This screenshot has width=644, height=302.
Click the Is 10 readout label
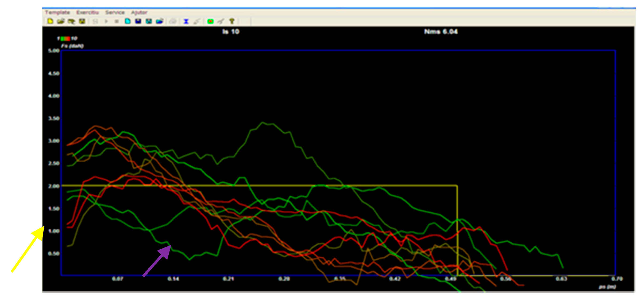(231, 32)
